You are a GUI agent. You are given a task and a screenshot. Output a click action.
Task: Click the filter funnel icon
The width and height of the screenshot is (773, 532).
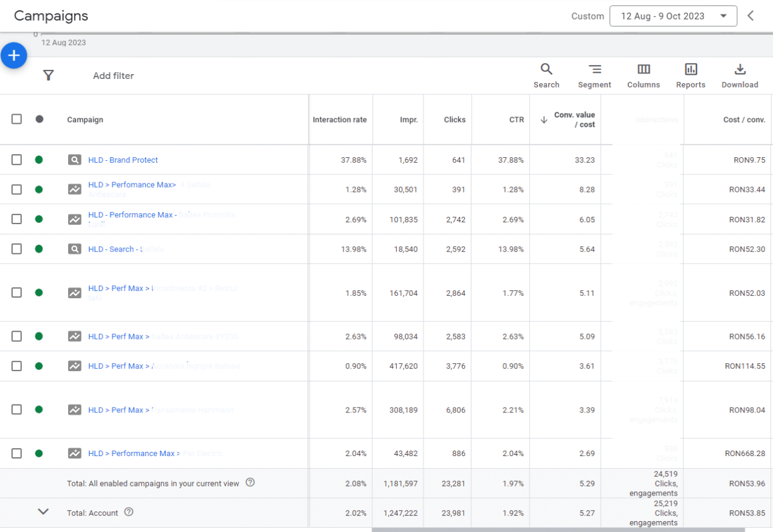click(x=49, y=75)
